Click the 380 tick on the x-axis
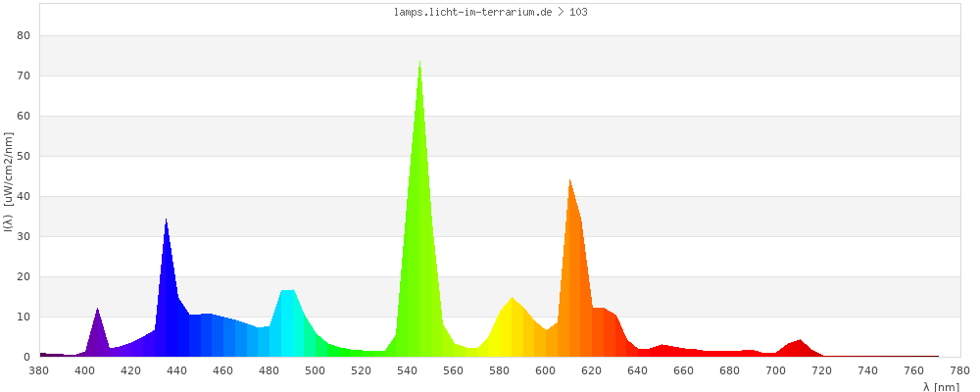Image resolution: width=980 pixels, height=392 pixels. pos(39,370)
